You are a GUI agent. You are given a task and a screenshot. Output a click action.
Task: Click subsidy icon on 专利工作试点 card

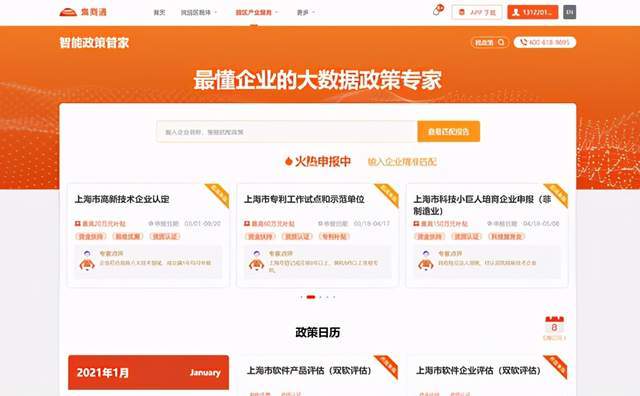pyautogui.click(x=247, y=224)
